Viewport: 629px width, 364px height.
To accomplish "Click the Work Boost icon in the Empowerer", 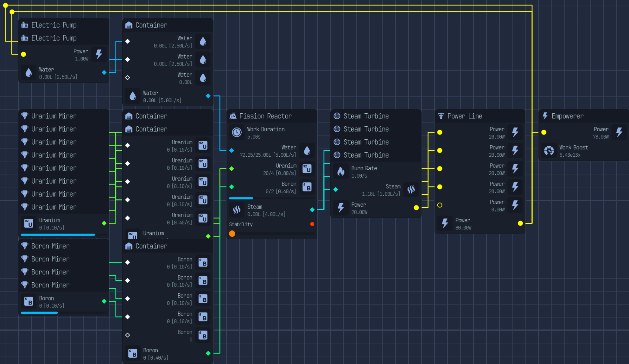I will coord(549,150).
